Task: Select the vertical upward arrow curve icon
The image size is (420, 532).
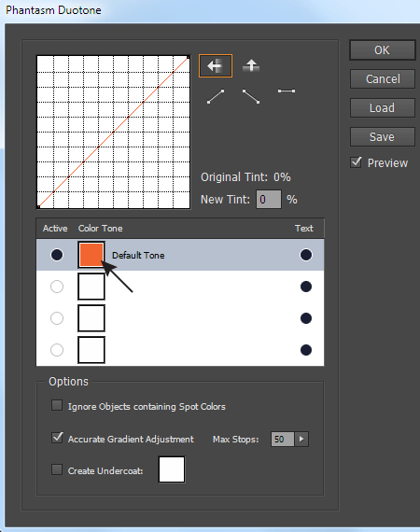Action: click(x=251, y=65)
